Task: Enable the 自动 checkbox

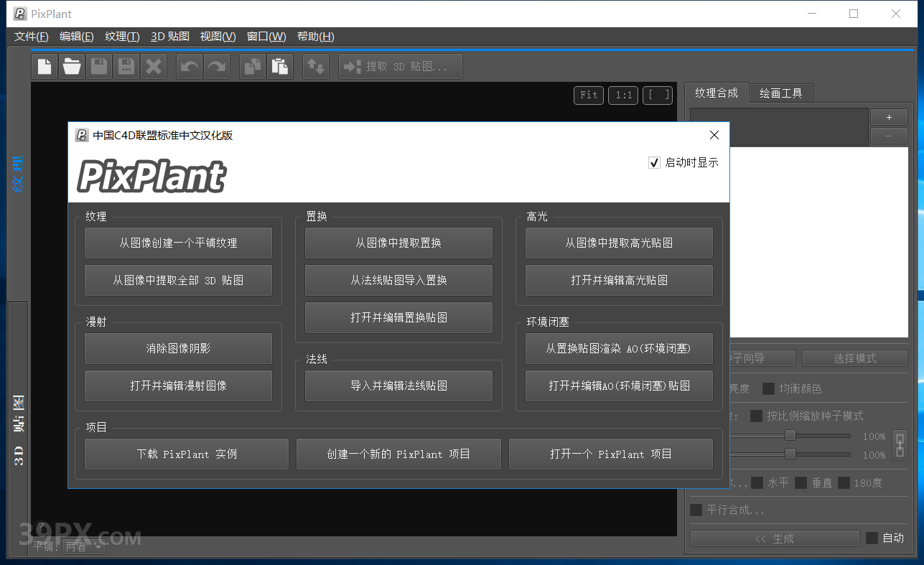Action: tap(872, 538)
